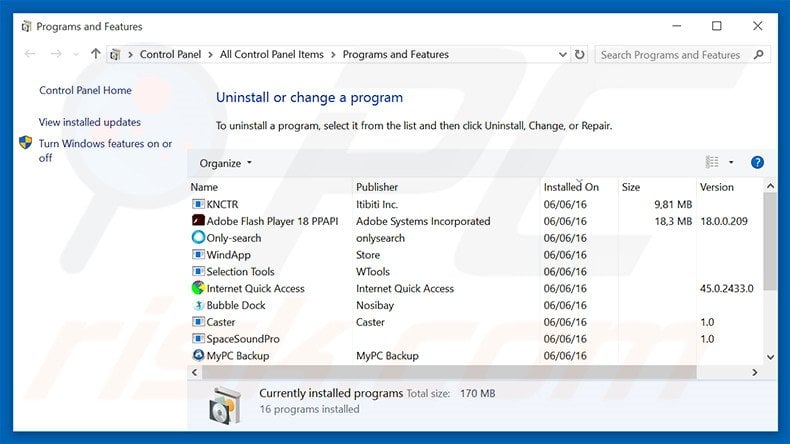This screenshot has width=790, height=444.
Task: Open Turn Windows features on or off
Action: [105, 150]
